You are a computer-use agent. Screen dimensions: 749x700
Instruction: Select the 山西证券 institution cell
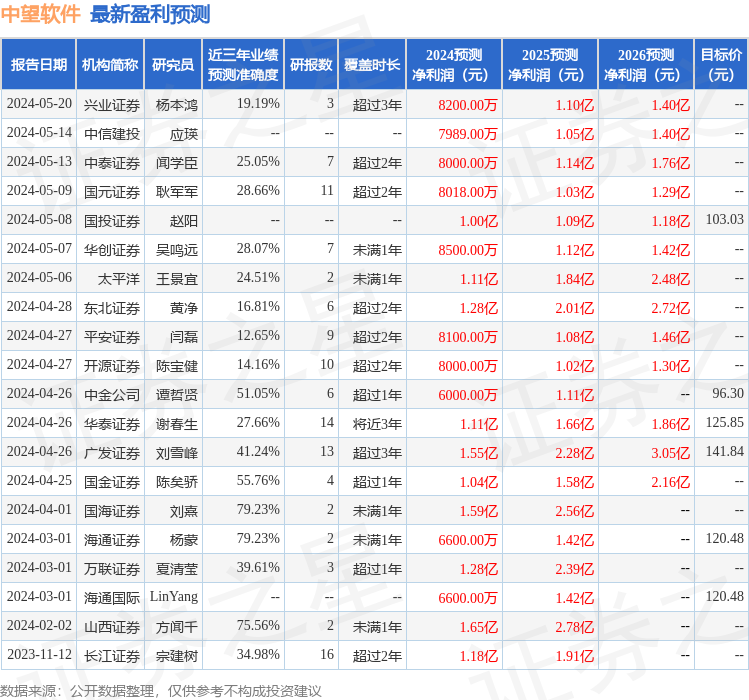coord(112,627)
